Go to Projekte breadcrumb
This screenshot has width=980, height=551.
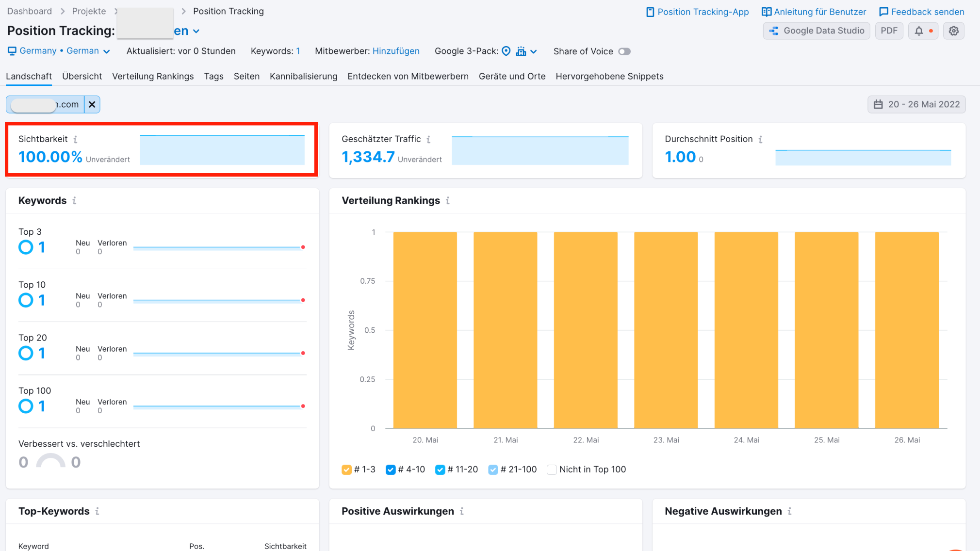point(89,11)
